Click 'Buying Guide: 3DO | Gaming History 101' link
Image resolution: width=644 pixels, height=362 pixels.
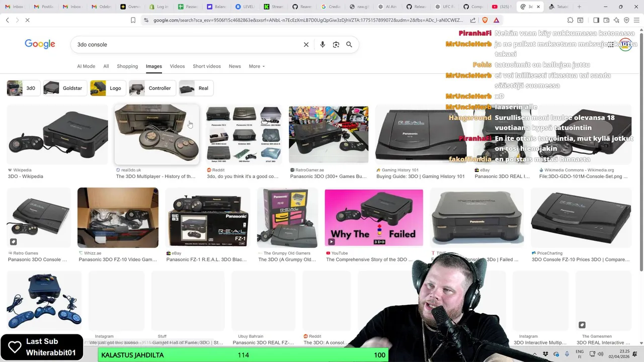[421, 176]
